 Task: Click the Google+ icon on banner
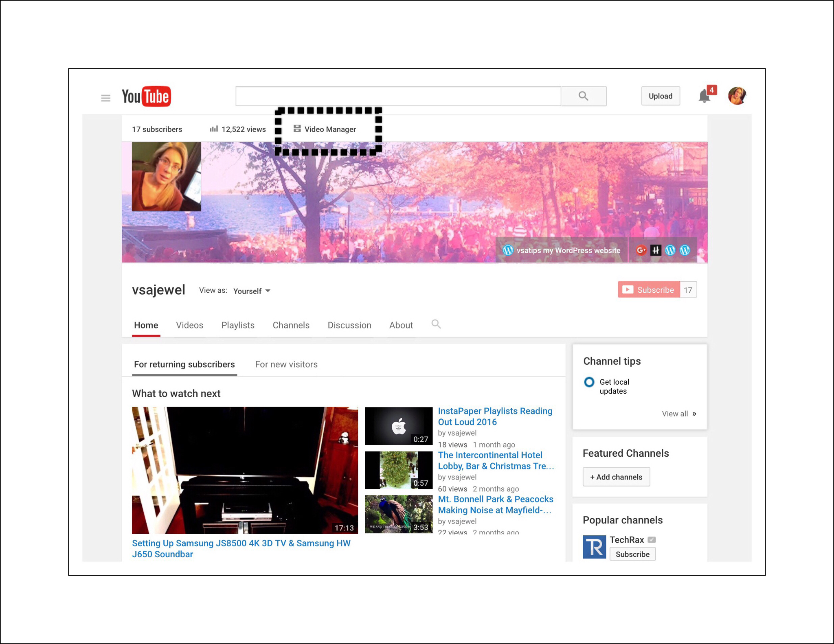641,250
